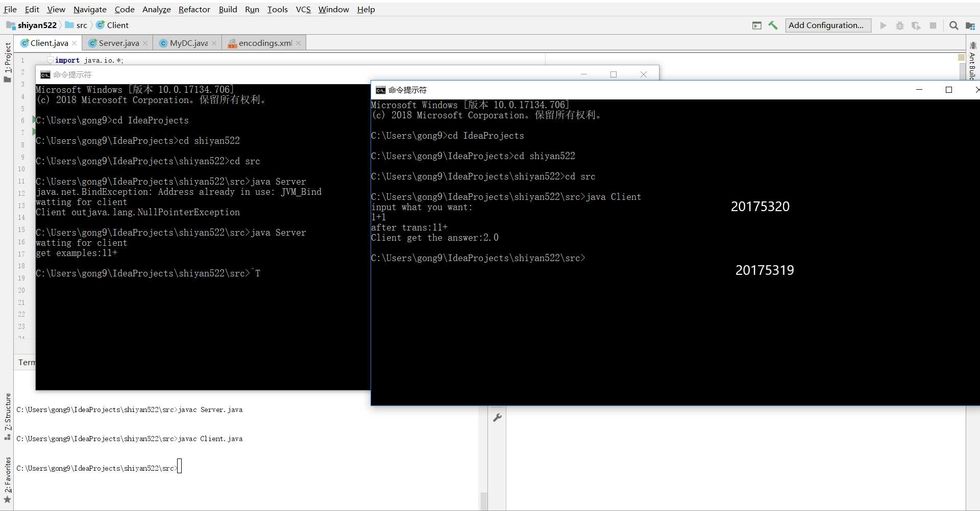This screenshot has height=511, width=980.
Task: Minimize the front command prompt window
Action: 919,90
